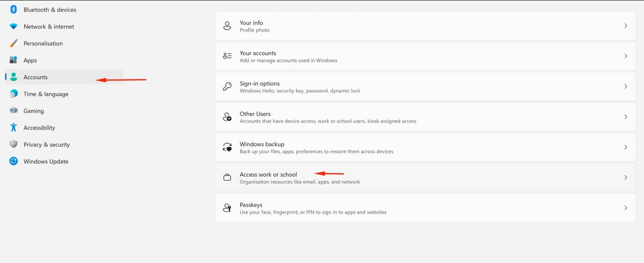Click the 'Profile photo' subtitle text

point(254,30)
